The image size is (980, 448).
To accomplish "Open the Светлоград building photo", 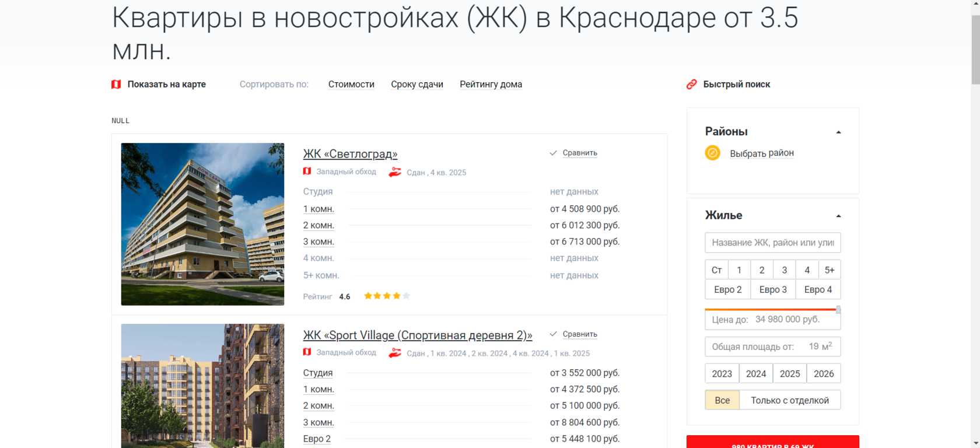I will (x=202, y=224).
